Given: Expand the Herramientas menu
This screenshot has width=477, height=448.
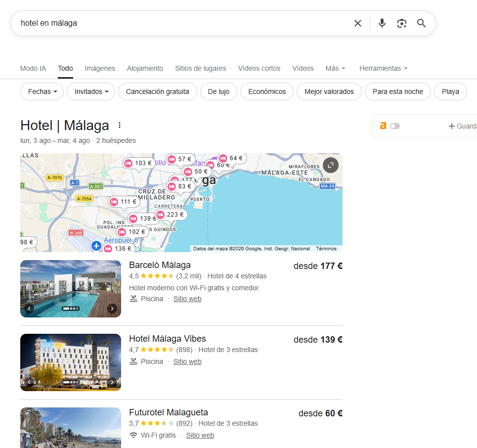Looking at the screenshot, I should pos(383,68).
